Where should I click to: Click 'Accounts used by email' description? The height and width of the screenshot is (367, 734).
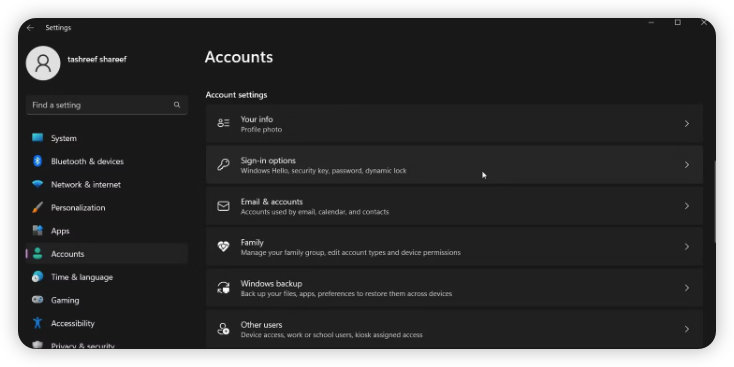[x=315, y=212]
